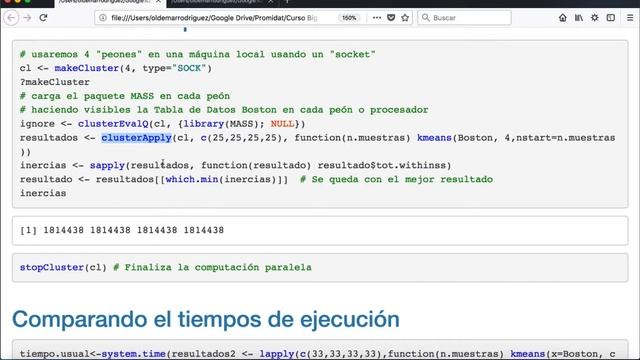Open the Firefox hamburger menu
Image resolution: width=640 pixels, height=360 pixels.
(630, 18)
